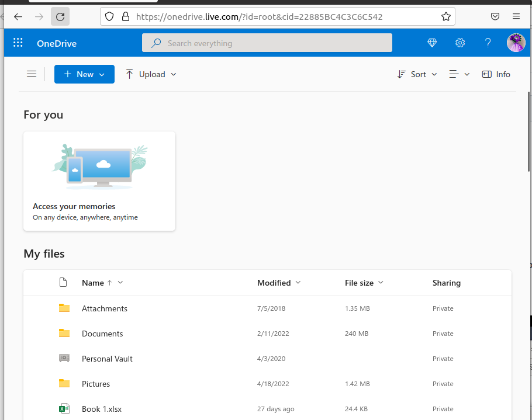Open the Access your memories card
532x420 pixels.
(99, 181)
